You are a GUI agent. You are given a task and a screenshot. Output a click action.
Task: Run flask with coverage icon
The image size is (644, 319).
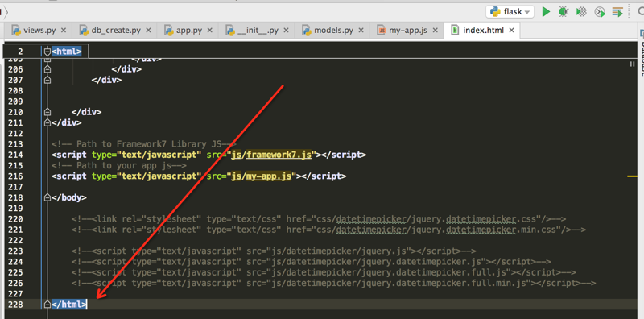(x=581, y=11)
